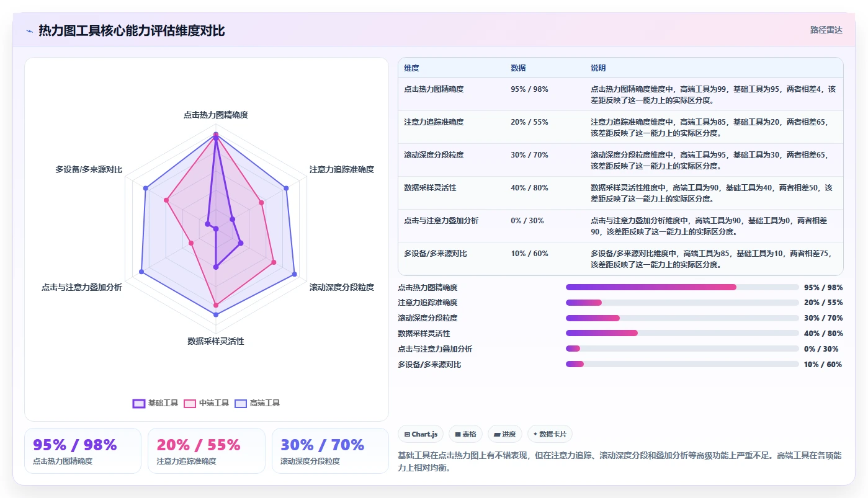Click the radar axis label 数据采样灵活性
Screen dimensions: 868x498
click(216, 341)
